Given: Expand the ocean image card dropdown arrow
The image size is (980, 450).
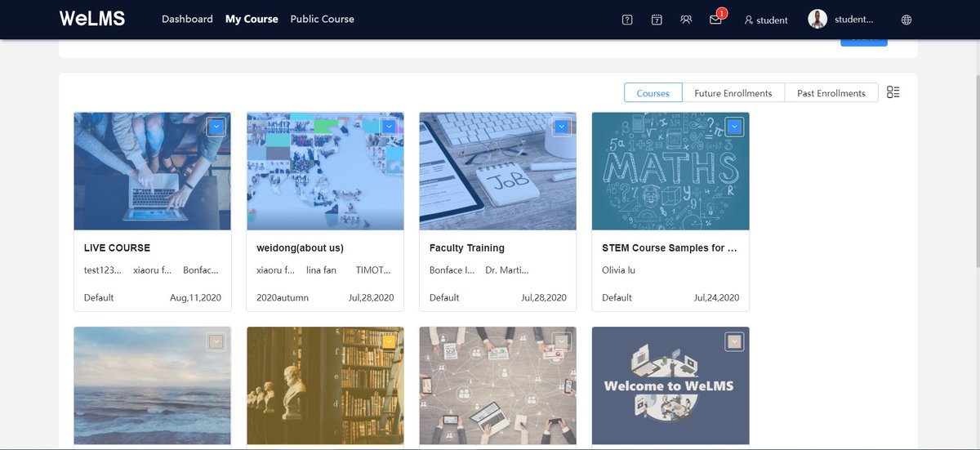Looking at the screenshot, I should (x=216, y=341).
